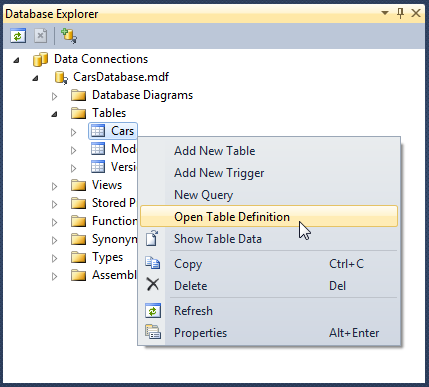The height and width of the screenshot is (387, 429).
Task: Click the Cars table grid icon
Action: point(98,131)
